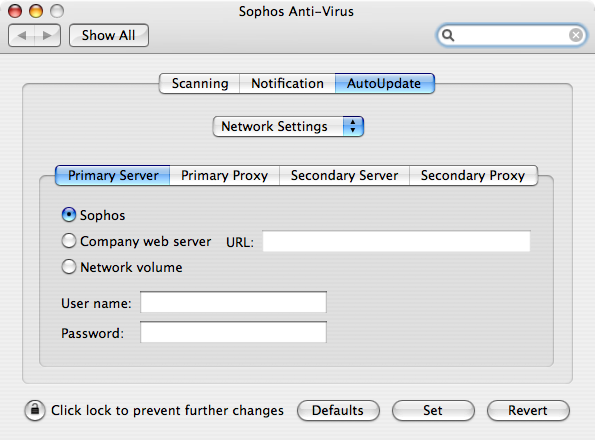This screenshot has height=440, width=595.
Task: Click the Show All button
Action: pyautogui.click(x=109, y=35)
